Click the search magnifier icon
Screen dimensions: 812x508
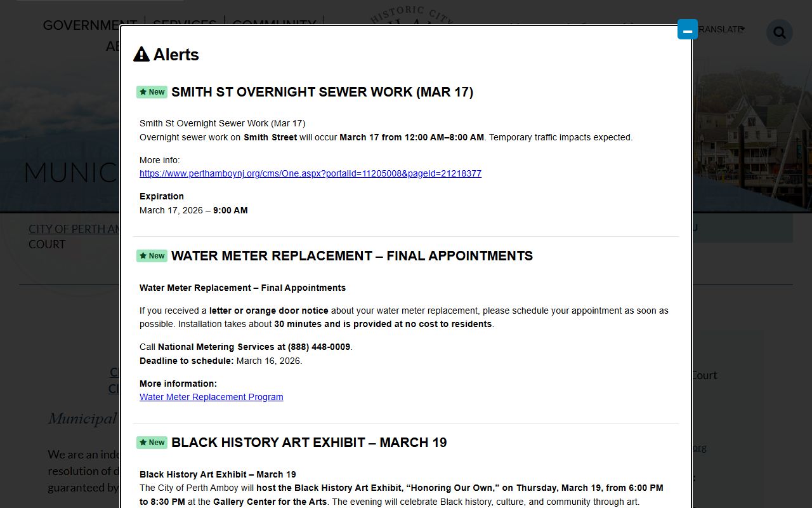tap(779, 32)
